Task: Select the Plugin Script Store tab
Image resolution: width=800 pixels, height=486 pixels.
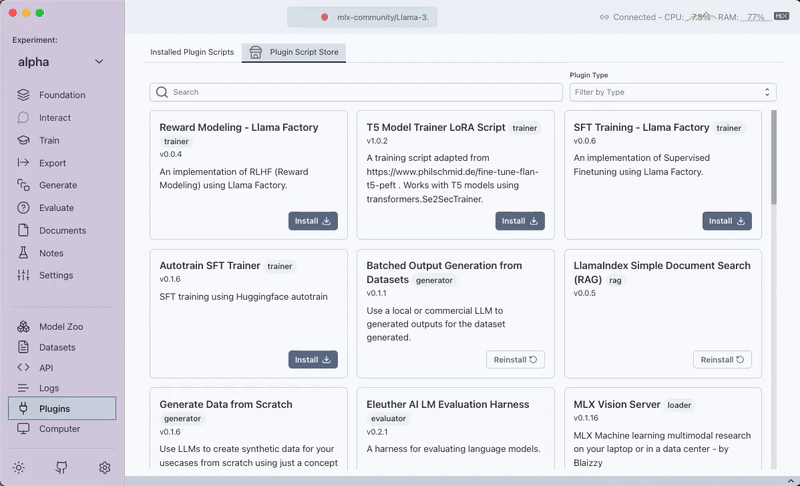Action: coord(294,52)
